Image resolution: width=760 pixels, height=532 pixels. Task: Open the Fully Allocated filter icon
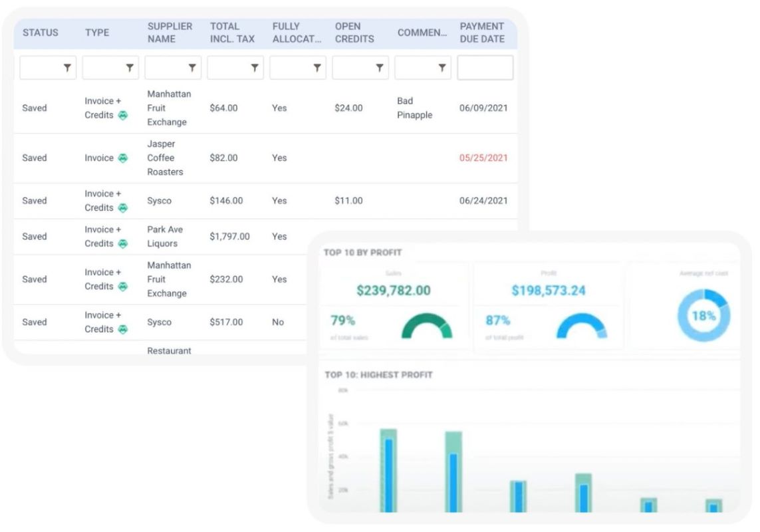click(x=317, y=68)
